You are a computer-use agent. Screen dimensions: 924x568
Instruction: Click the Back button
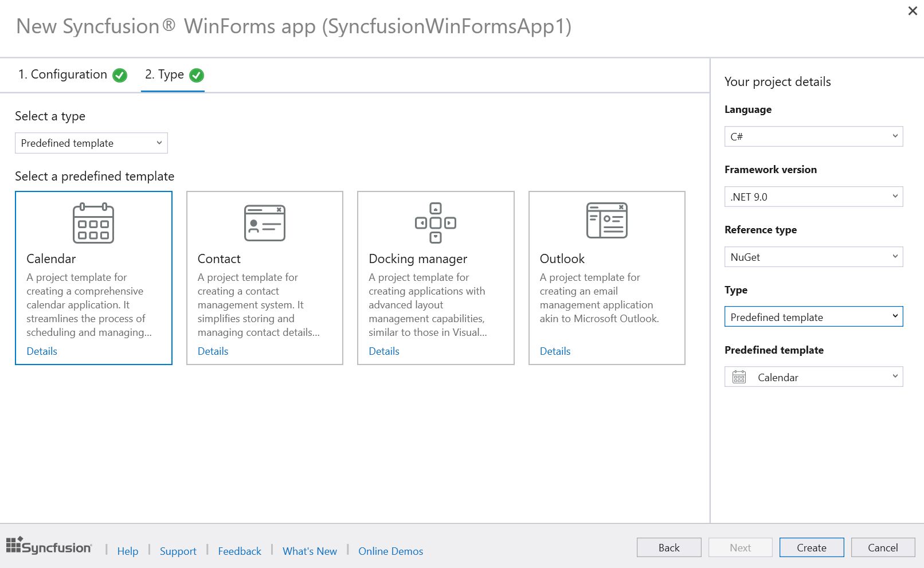tap(669, 547)
